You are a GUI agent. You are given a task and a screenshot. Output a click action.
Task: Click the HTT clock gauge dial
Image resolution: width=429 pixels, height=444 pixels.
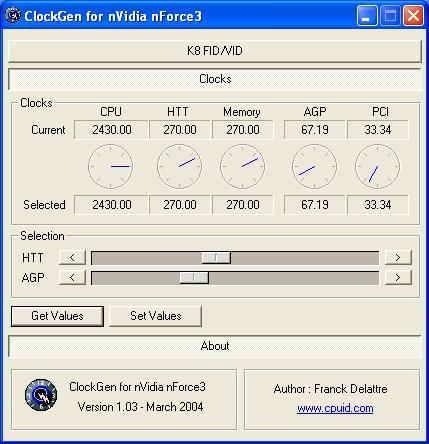click(180, 166)
